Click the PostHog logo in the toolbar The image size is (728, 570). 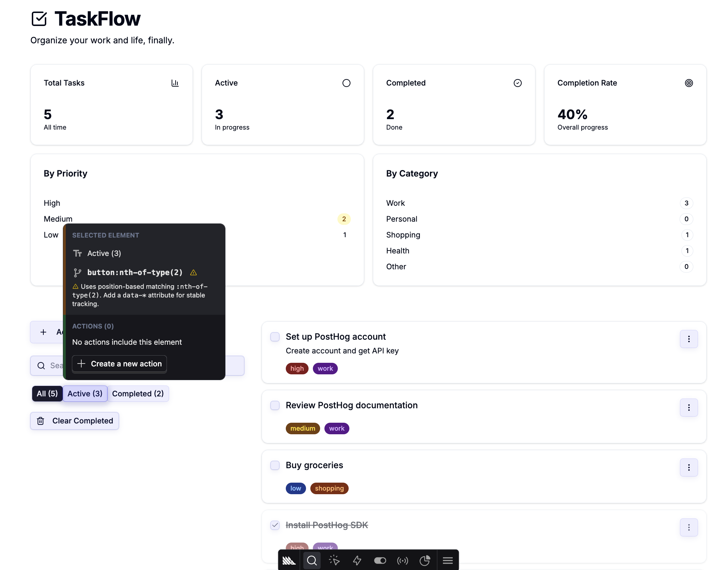click(x=289, y=560)
